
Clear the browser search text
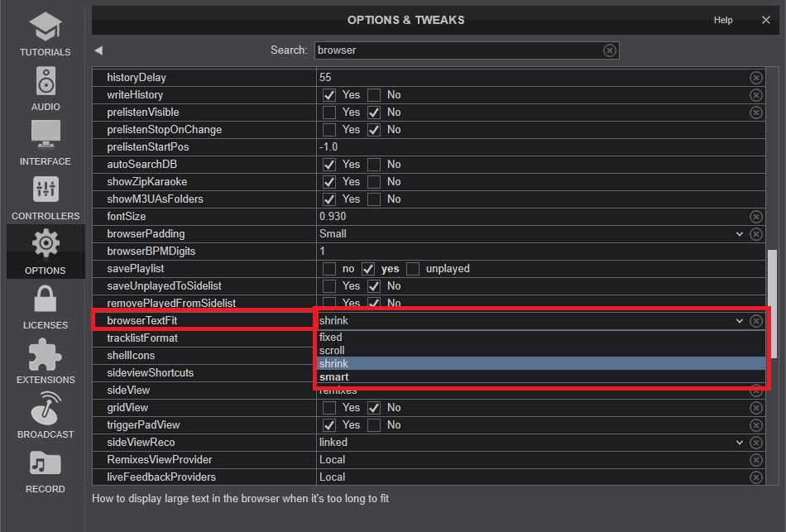point(610,50)
